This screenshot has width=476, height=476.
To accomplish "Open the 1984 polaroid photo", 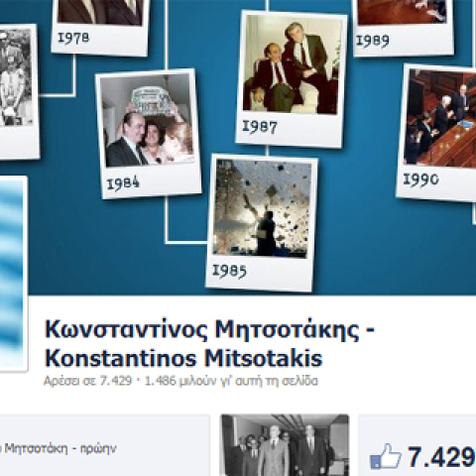I will pyautogui.click(x=149, y=134).
